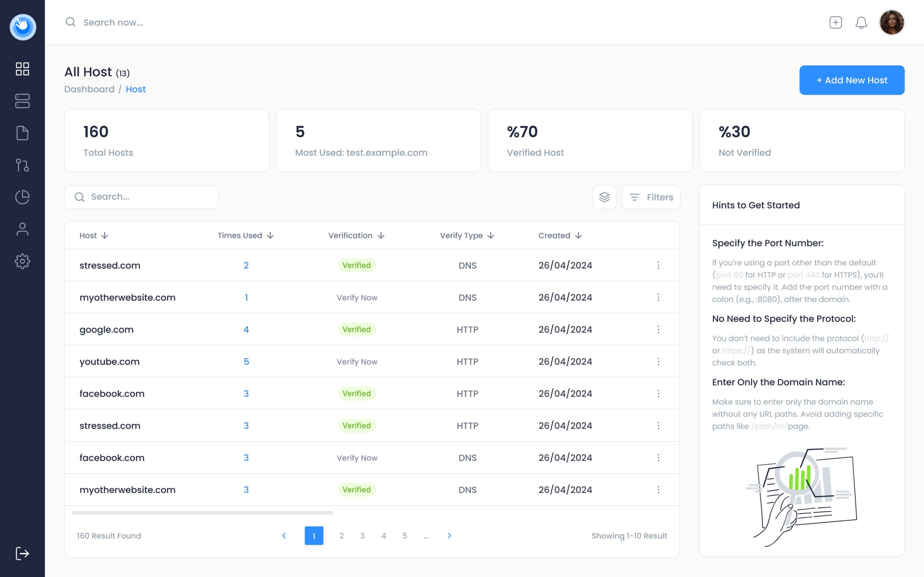Click Verify Now for youtube.com
The height and width of the screenshot is (577, 924).
(x=357, y=361)
